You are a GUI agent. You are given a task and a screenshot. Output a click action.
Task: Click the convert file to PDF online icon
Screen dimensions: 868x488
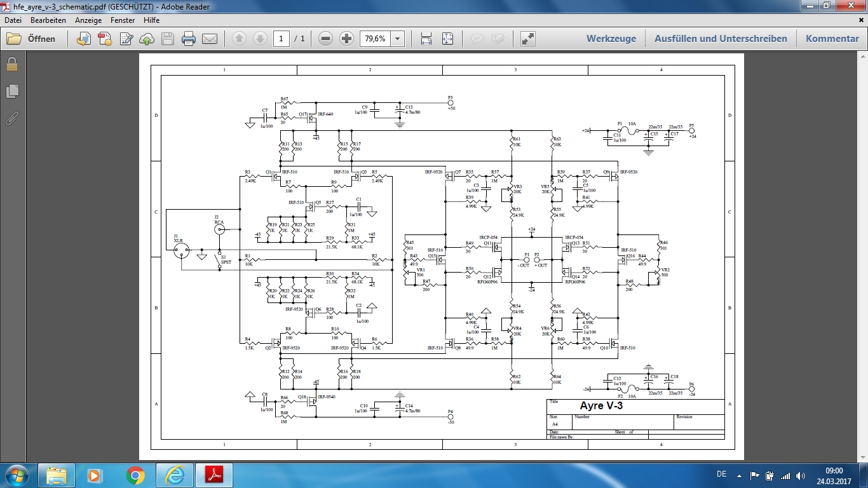coord(83,39)
